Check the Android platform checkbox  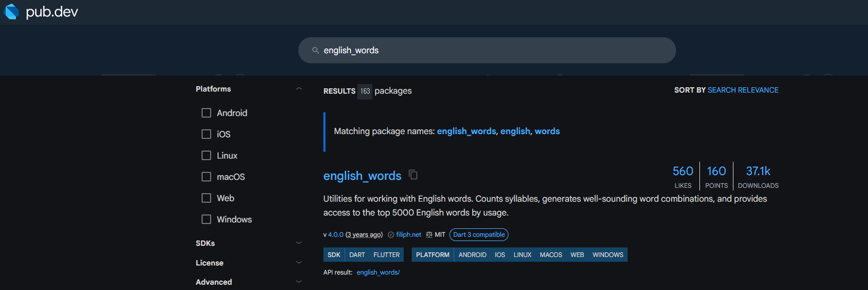pyautogui.click(x=206, y=113)
